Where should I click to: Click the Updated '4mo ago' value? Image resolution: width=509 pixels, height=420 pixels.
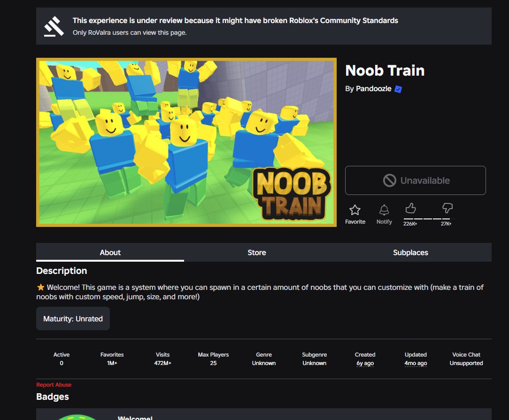tap(416, 363)
